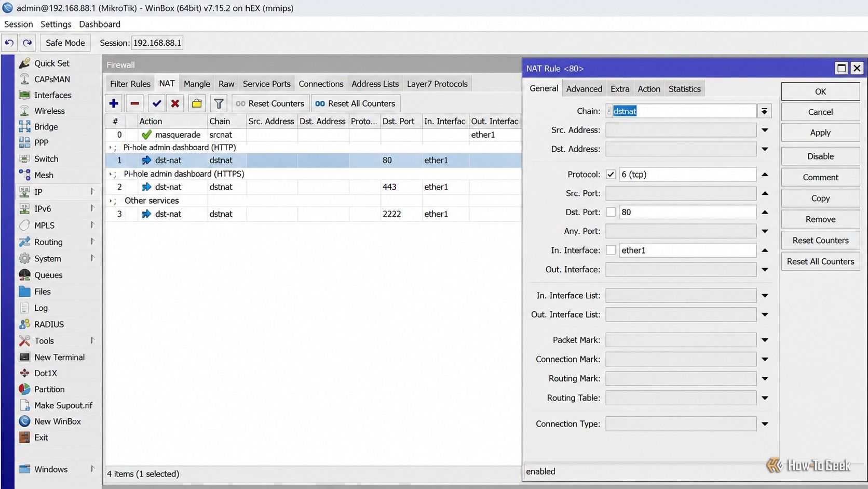Click the Undo arrow icon
This screenshot has width=868, height=489.
(x=9, y=43)
